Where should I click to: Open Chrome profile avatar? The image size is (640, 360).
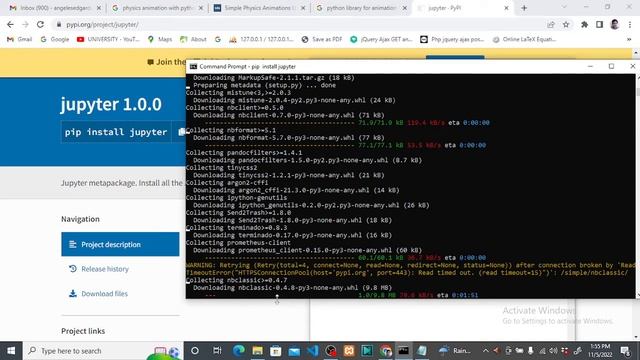[615, 24]
